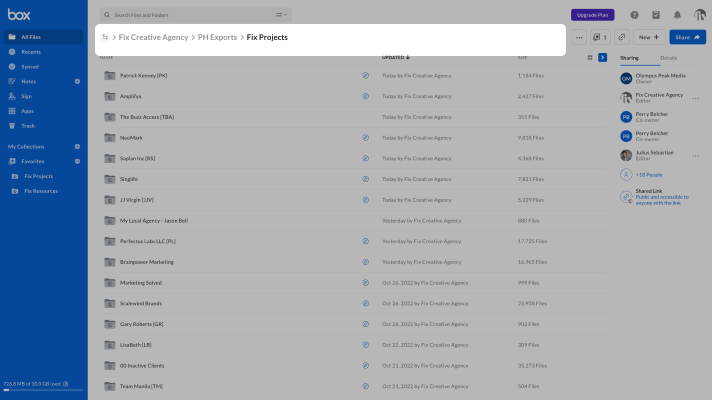Show the +18 People collaborators
This screenshot has height=400, width=712.
(x=649, y=175)
